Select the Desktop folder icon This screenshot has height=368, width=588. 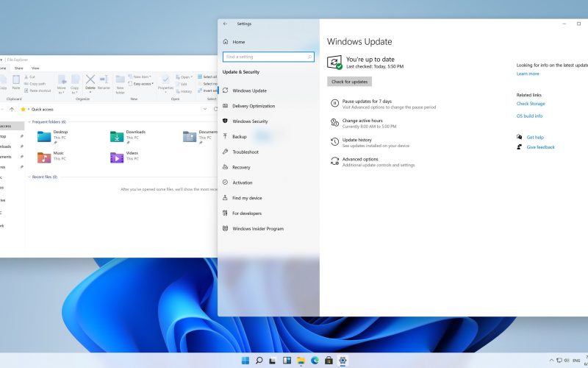click(44, 136)
